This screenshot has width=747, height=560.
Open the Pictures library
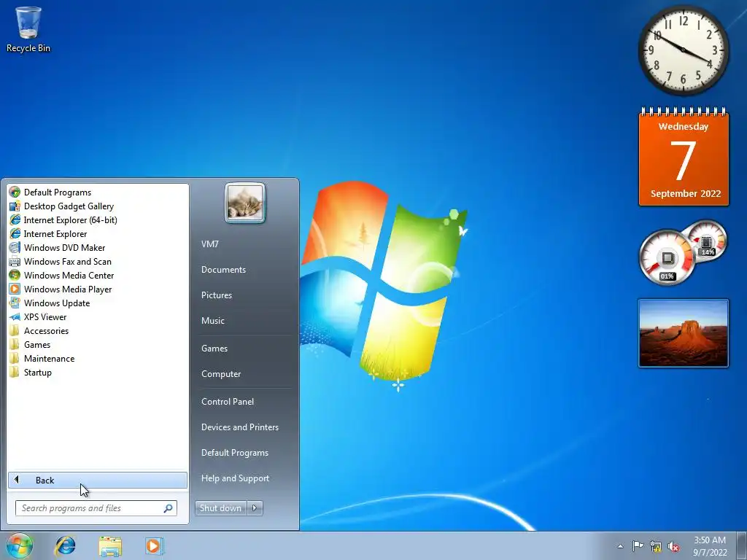coord(217,295)
